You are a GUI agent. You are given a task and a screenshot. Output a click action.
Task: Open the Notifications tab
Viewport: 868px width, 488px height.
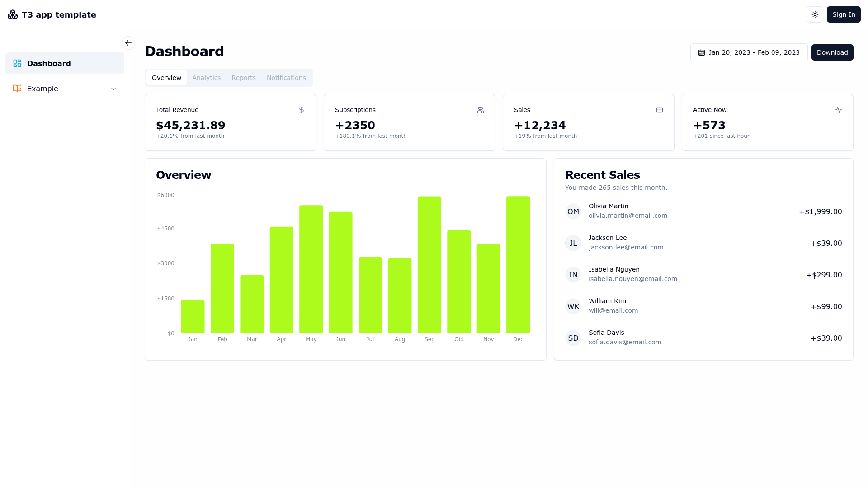click(286, 78)
